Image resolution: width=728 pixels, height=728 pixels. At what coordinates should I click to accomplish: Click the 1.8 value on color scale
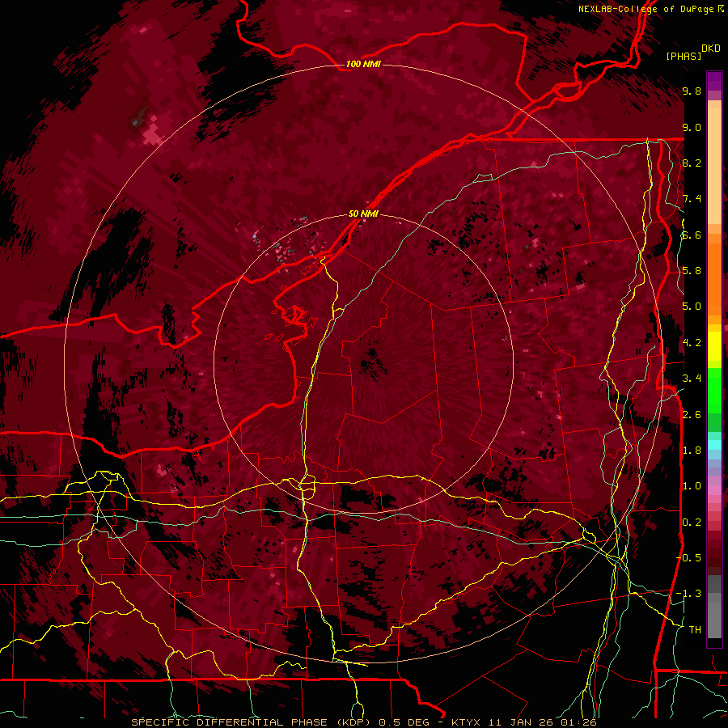coord(692,451)
